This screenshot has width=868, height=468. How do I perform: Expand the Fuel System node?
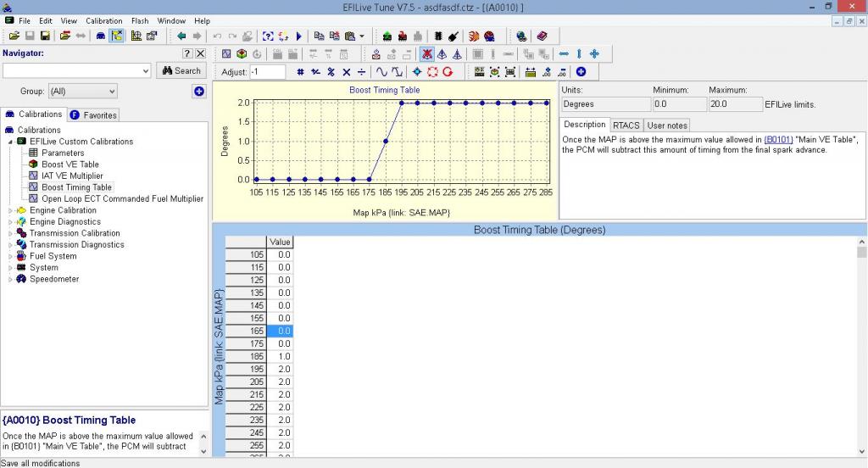tap(10, 256)
